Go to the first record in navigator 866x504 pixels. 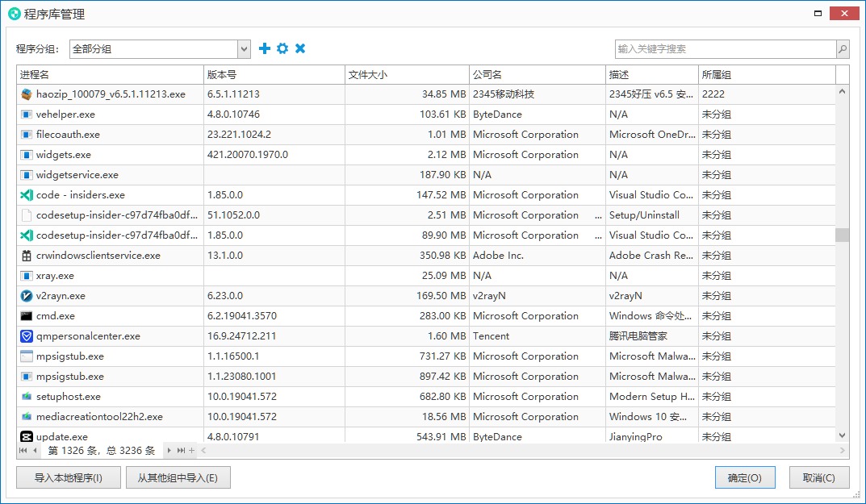point(23,451)
